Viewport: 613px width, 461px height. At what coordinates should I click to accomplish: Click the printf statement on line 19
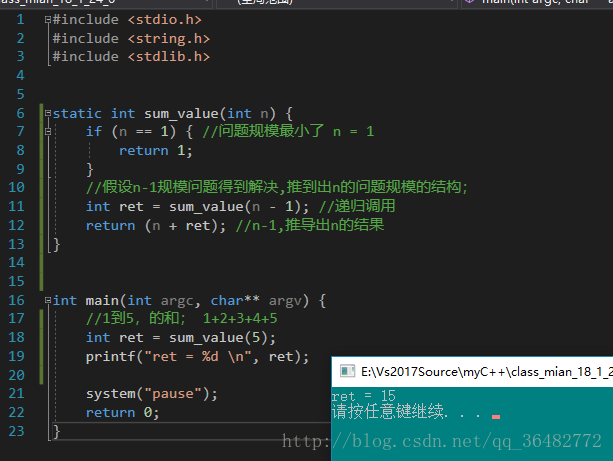click(x=197, y=356)
